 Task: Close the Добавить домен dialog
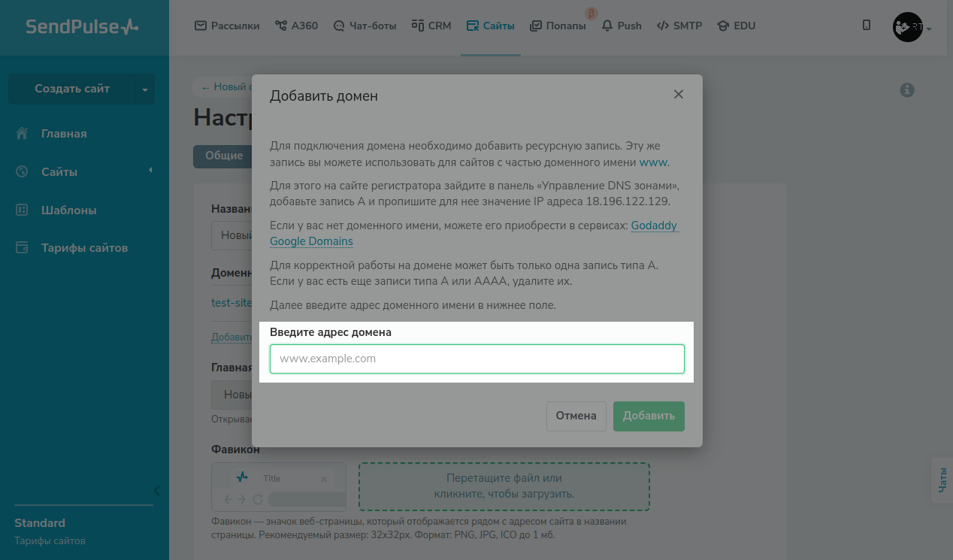[x=679, y=95]
